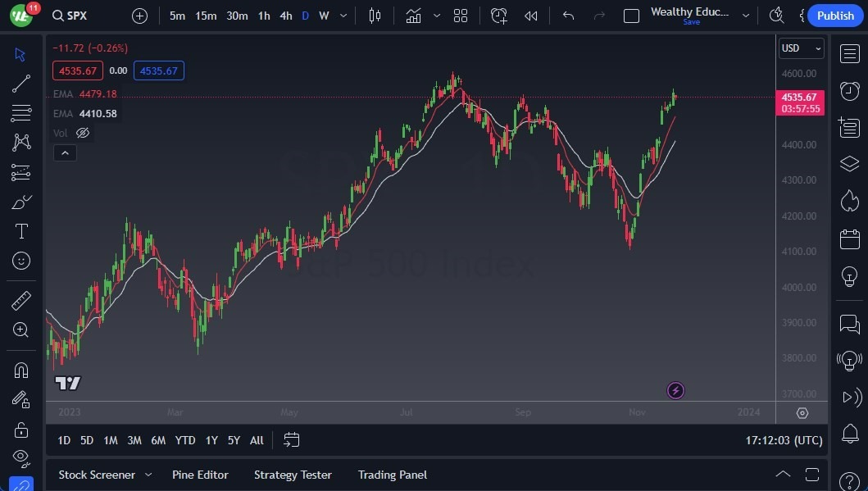
Task: Open the Object Tree panel
Action: [849, 163]
